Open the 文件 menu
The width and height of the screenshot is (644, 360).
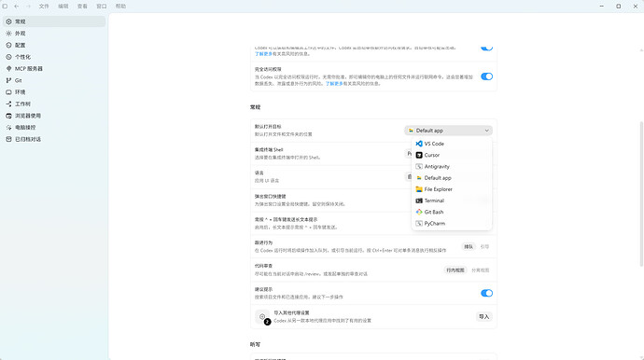coord(44,7)
